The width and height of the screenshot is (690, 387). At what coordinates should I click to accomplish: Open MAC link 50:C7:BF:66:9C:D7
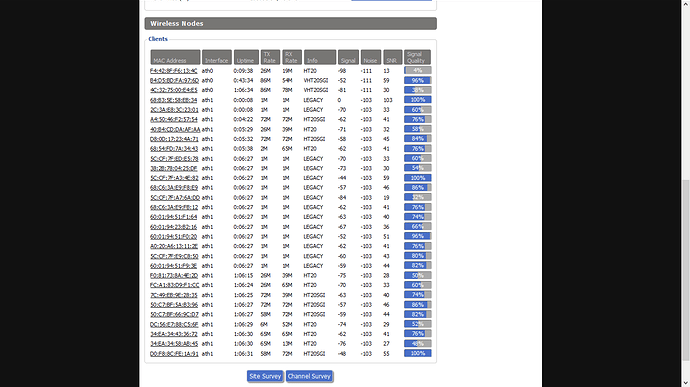(174, 314)
